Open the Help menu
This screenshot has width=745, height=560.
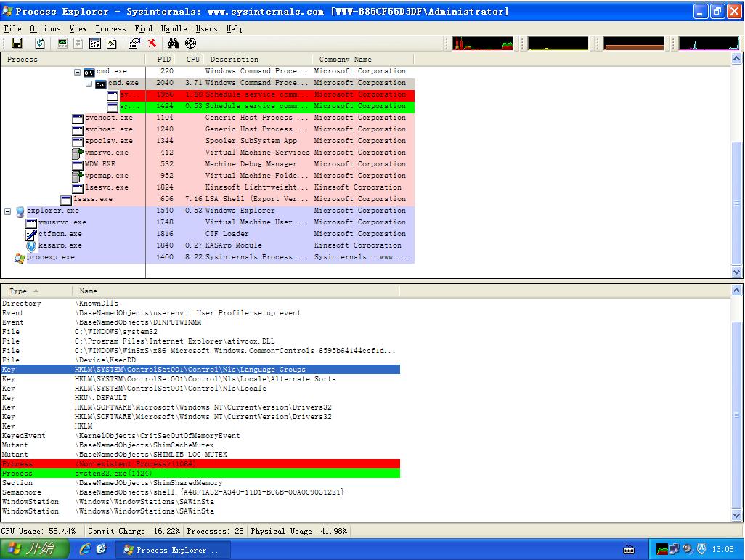point(235,28)
